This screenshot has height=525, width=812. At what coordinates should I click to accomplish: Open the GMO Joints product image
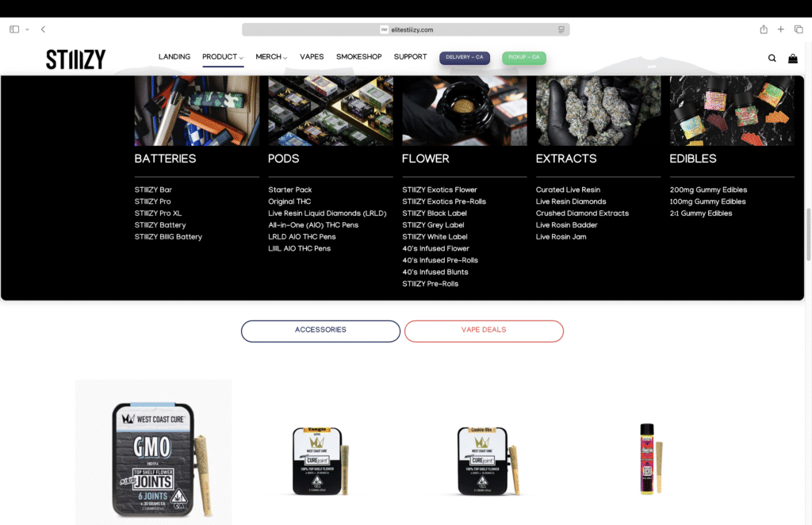point(153,453)
